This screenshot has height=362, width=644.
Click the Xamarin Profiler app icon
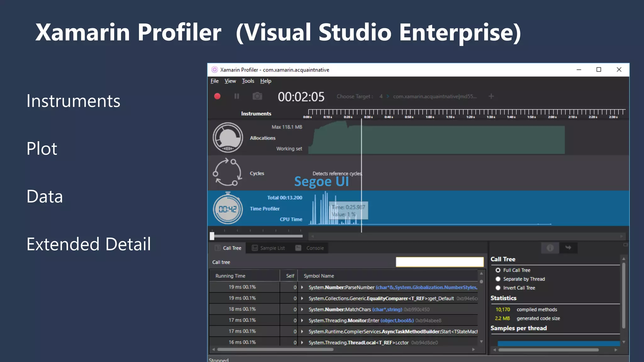[214, 70]
